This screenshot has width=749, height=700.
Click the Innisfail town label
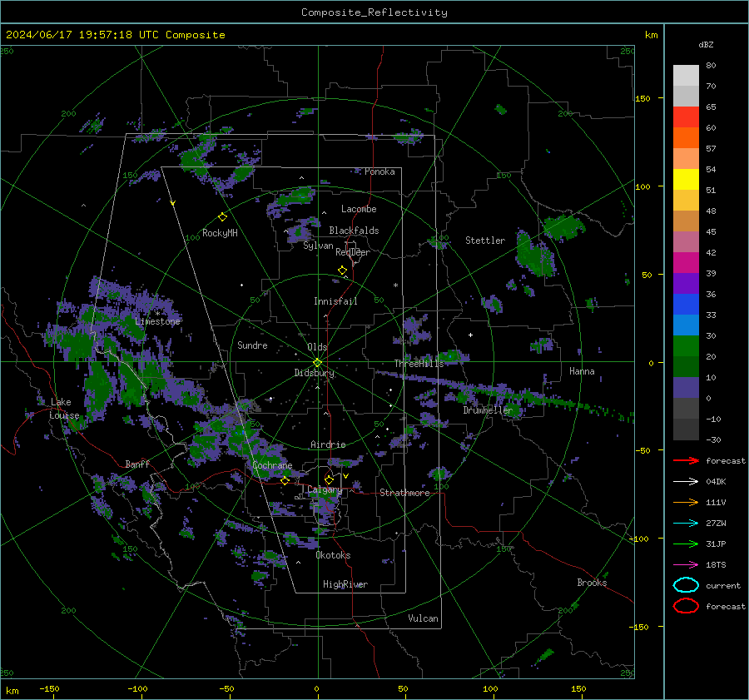click(x=335, y=301)
